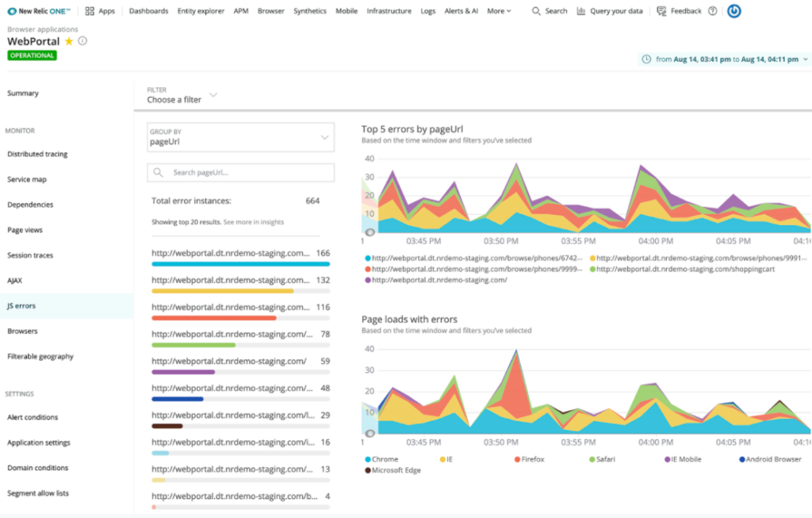Open Browsers in sidebar

click(22, 331)
